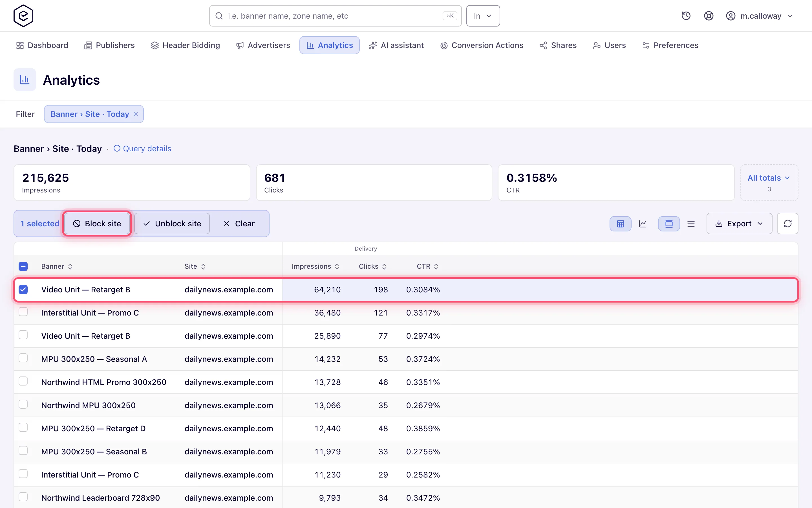Viewport: 812px width, 508px height.
Task: Open the search scope 'In' dropdown
Action: click(x=483, y=16)
